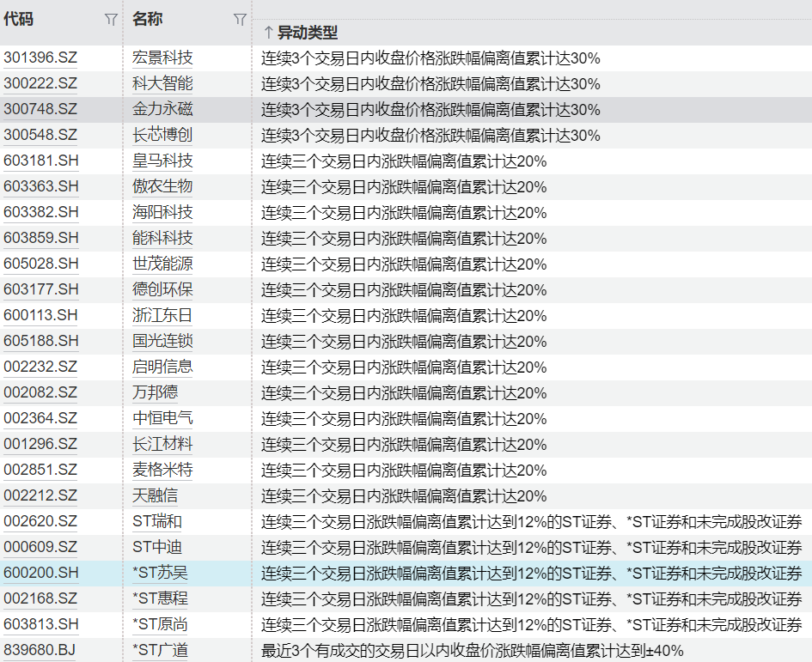Viewport: 812px width, 662px height.
Task: Open stock code 600113.SH
Action: 41,315
